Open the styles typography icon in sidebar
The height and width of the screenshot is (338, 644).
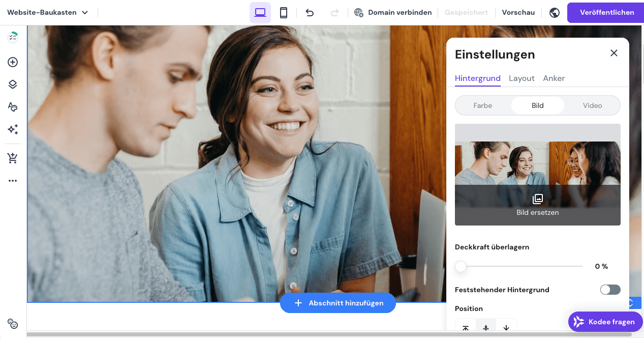click(13, 107)
